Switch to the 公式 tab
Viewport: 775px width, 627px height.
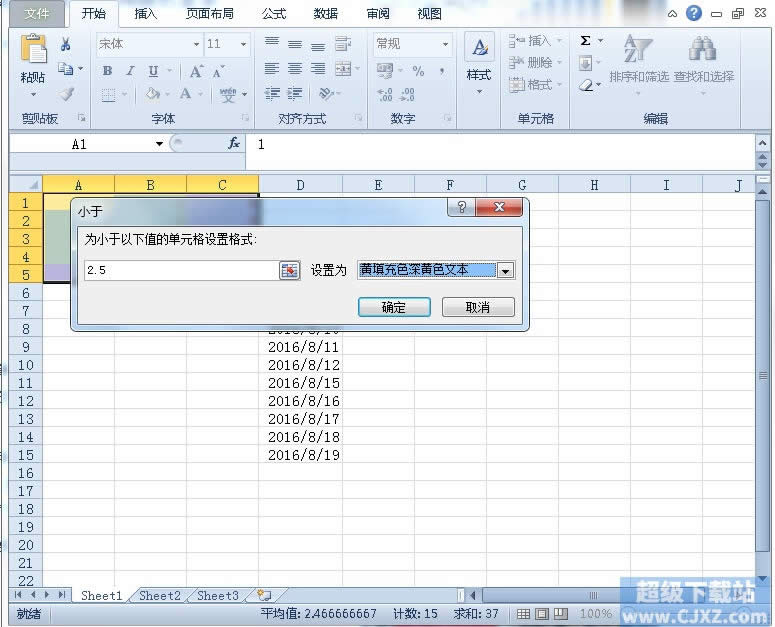pyautogui.click(x=274, y=14)
